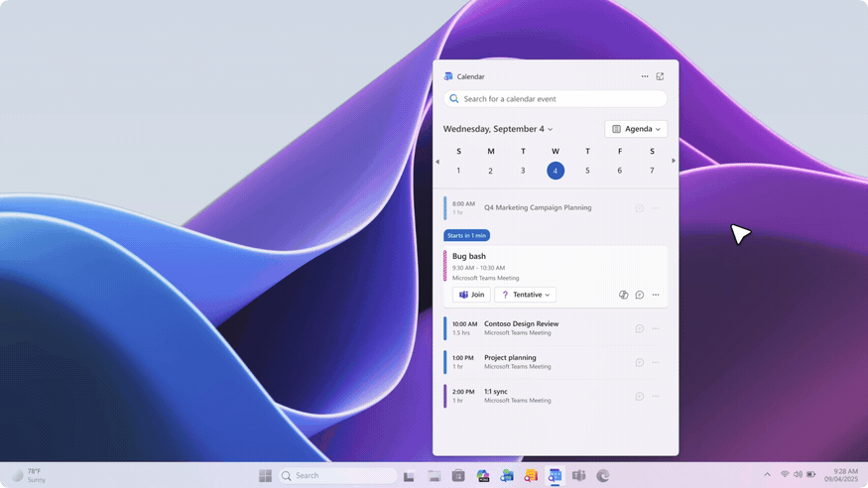Join the Bug bash Teams meeting
The height and width of the screenshot is (488, 868).
(x=471, y=295)
